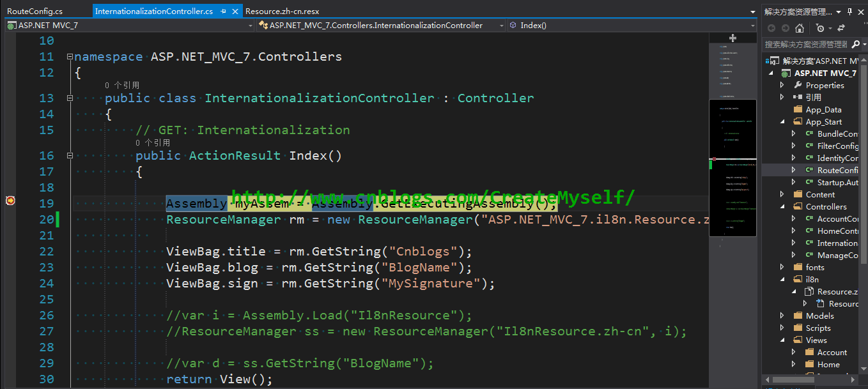Click the solution icon for 'ASP.NET MV
868x389 pixels.
click(776, 61)
